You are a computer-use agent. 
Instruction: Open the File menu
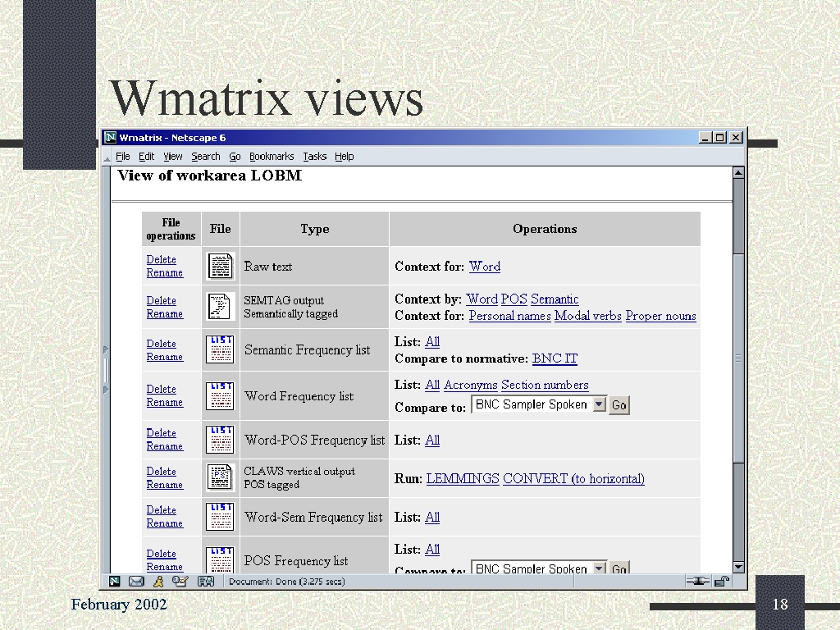[x=123, y=157]
